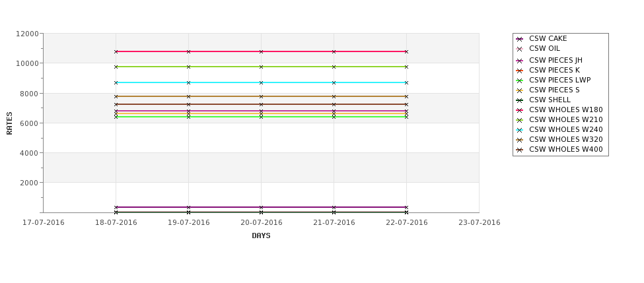Click the 19-07-2016 label on the DAYS axis
The width and height of the screenshot is (644, 283).
coord(188,223)
